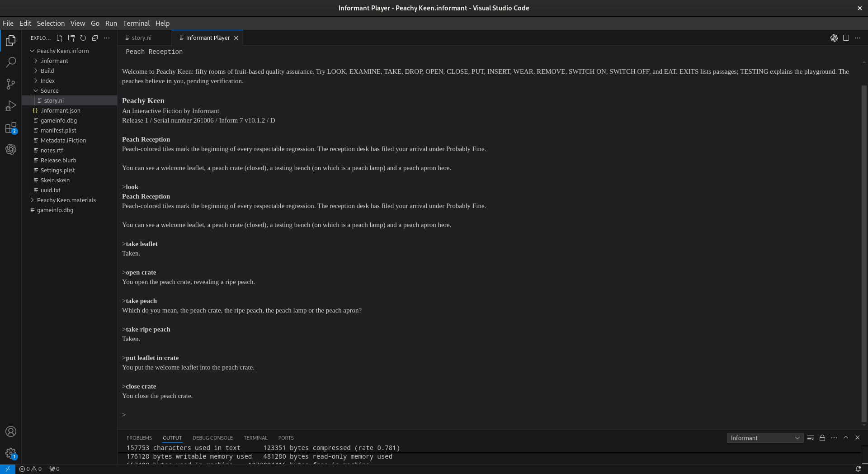Open the Manage gear icon
868x474 pixels.
pyautogui.click(x=11, y=453)
